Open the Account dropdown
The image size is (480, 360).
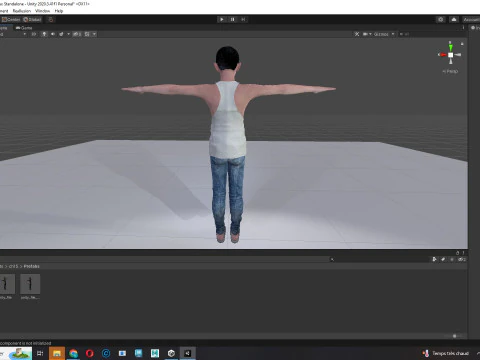471,20
